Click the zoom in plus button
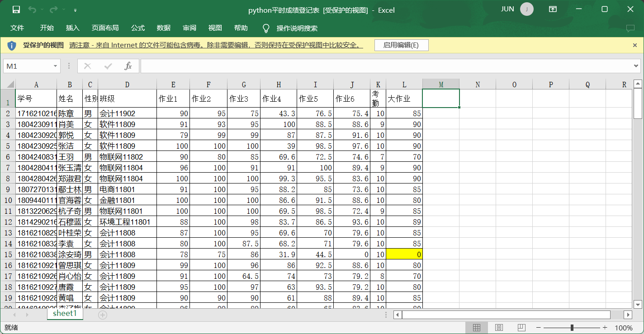The height and width of the screenshot is (334, 644). (x=605, y=328)
